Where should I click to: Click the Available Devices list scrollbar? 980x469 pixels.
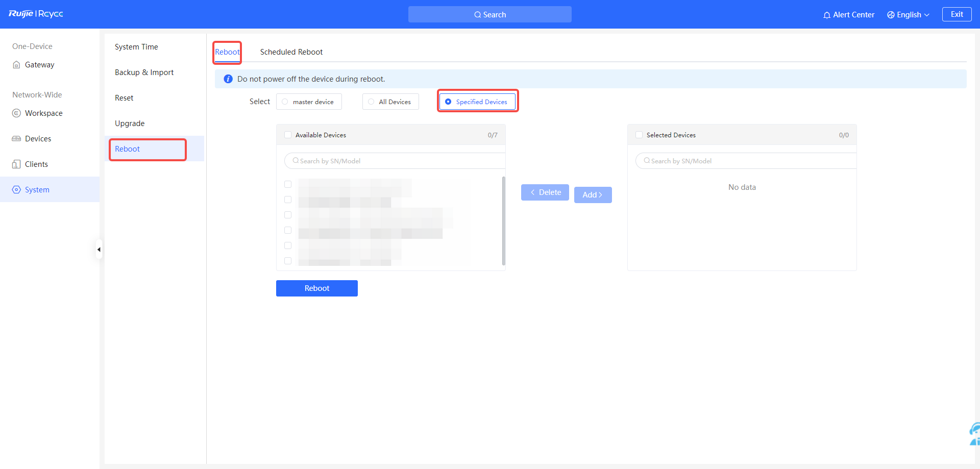coord(503,220)
